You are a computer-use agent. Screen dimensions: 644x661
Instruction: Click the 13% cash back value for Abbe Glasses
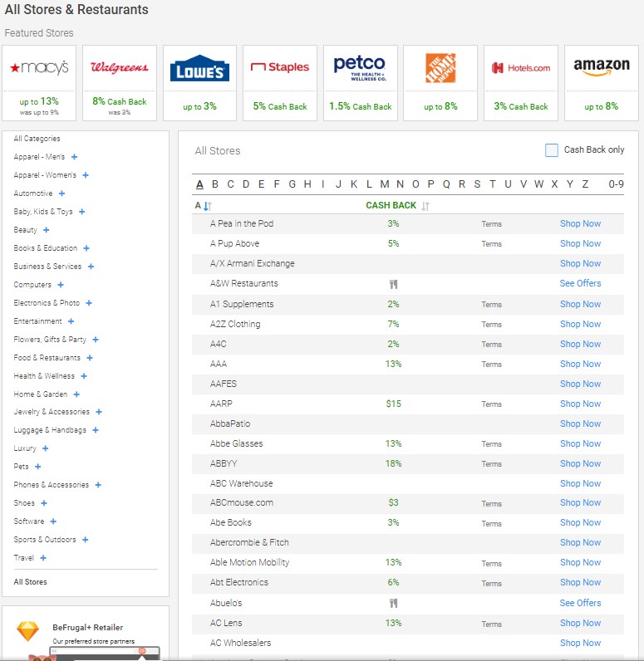[393, 443]
